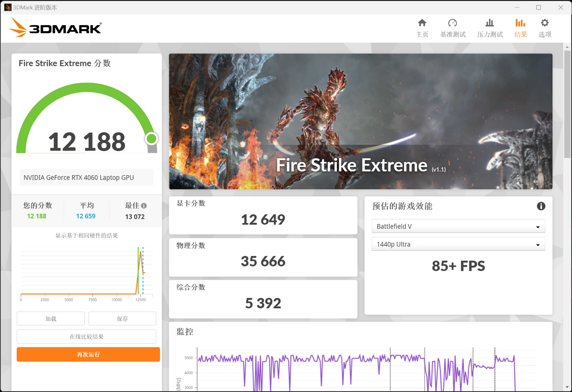The width and height of the screenshot is (572, 392).
Task: Open the Home (主页) icon
Action: point(422,23)
